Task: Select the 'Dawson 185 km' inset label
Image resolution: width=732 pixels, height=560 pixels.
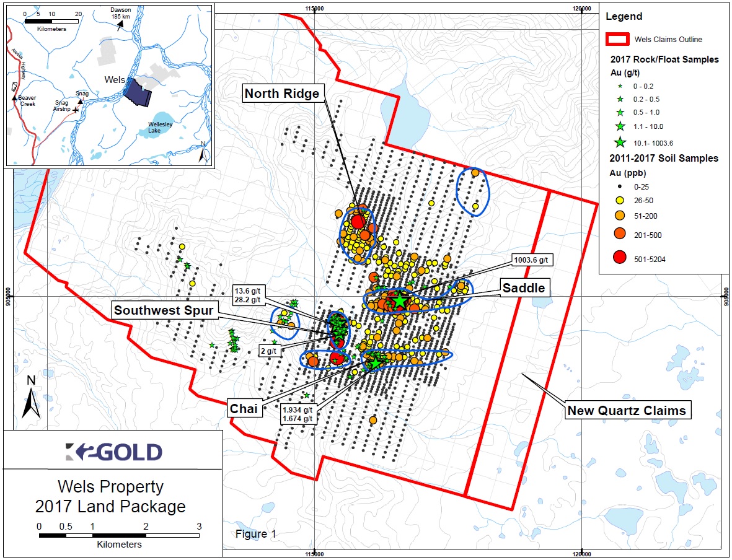Action: (120, 13)
